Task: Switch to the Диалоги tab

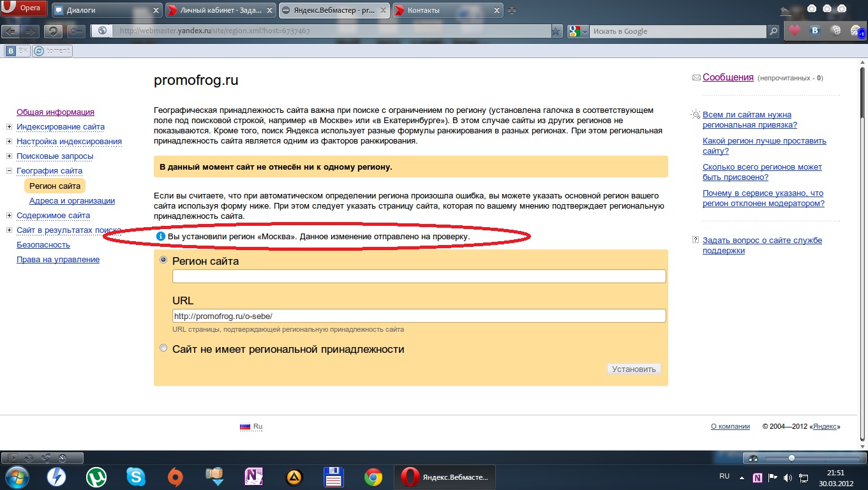Action: pyautogui.click(x=106, y=10)
